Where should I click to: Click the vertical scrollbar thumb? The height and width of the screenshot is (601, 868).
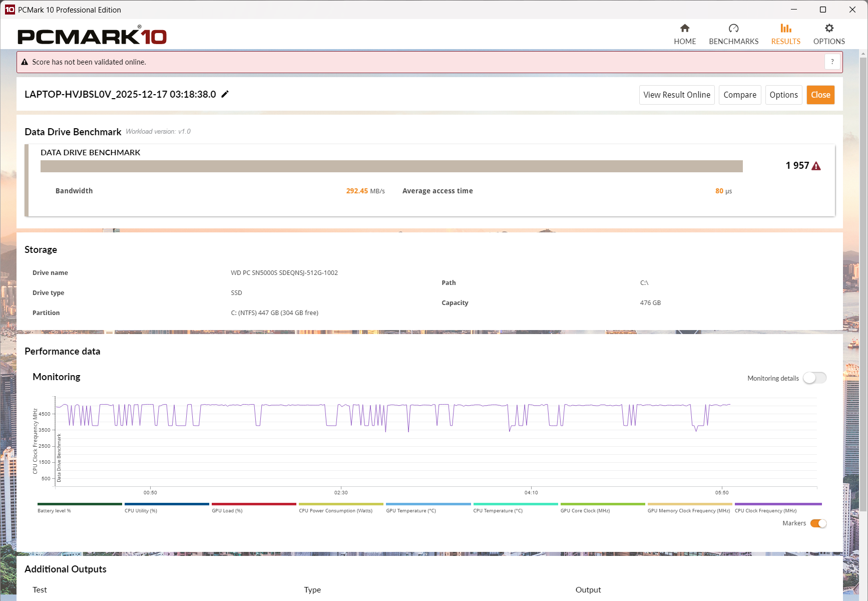click(x=863, y=283)
